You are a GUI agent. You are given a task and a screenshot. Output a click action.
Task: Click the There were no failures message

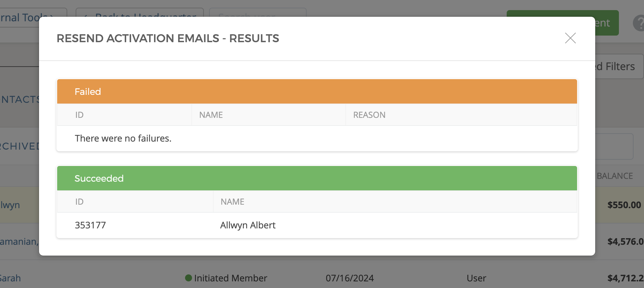[x=123, y=138]
